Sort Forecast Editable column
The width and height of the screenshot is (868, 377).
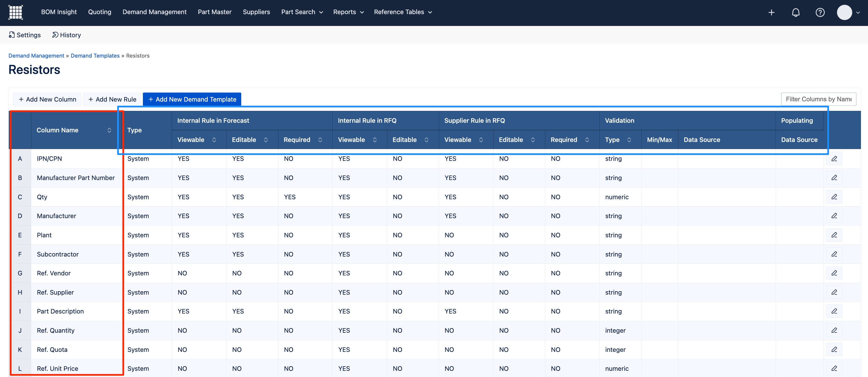click(x=265, y=140)
